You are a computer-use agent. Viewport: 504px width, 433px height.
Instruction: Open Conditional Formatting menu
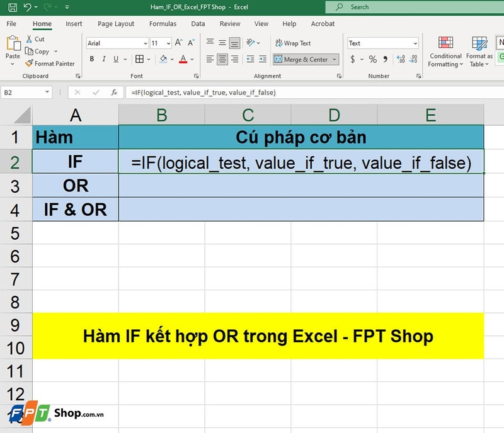445,52
